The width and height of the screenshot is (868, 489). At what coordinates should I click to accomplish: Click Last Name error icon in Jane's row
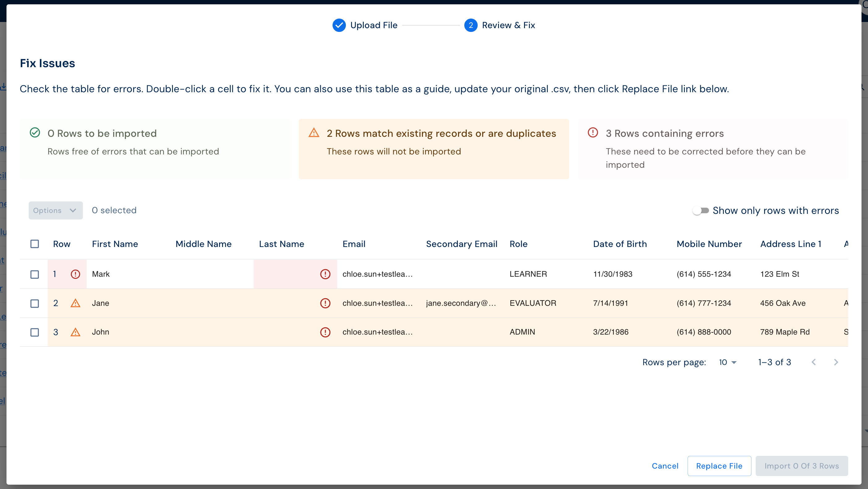point(325,303)
